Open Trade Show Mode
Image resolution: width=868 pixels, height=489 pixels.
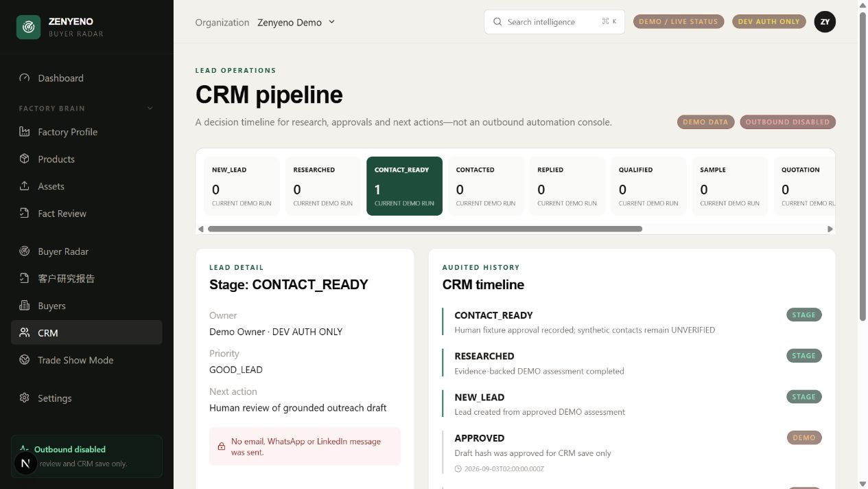coord(86,360)
